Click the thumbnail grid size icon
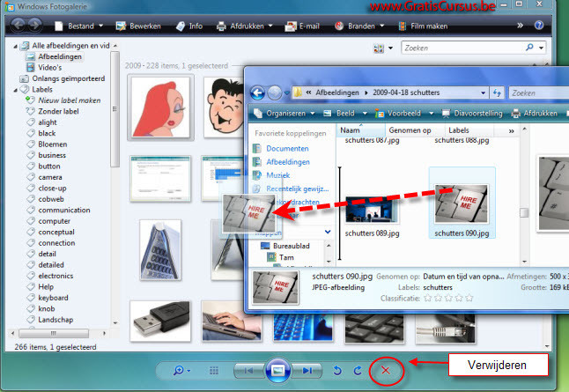Viewport: 569px width, 392px height. point(214,371)
